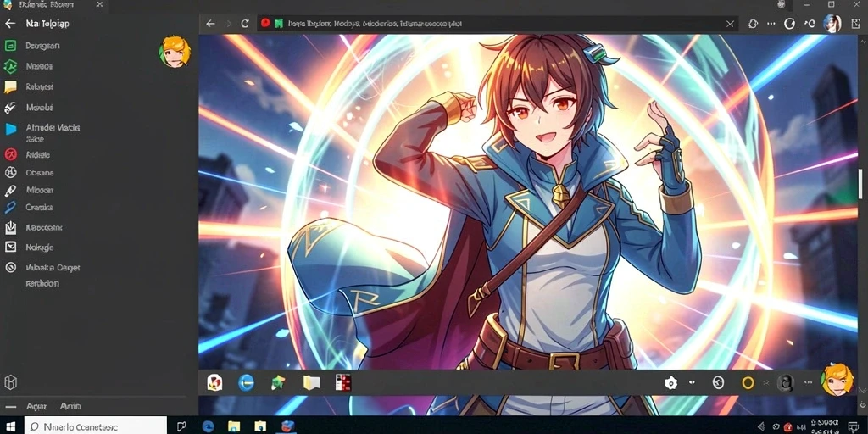Open the gear settings icon in bottom toolbar
Image resolution: width=868 pixels, height=434 pixels.
[x=671, y=382]
